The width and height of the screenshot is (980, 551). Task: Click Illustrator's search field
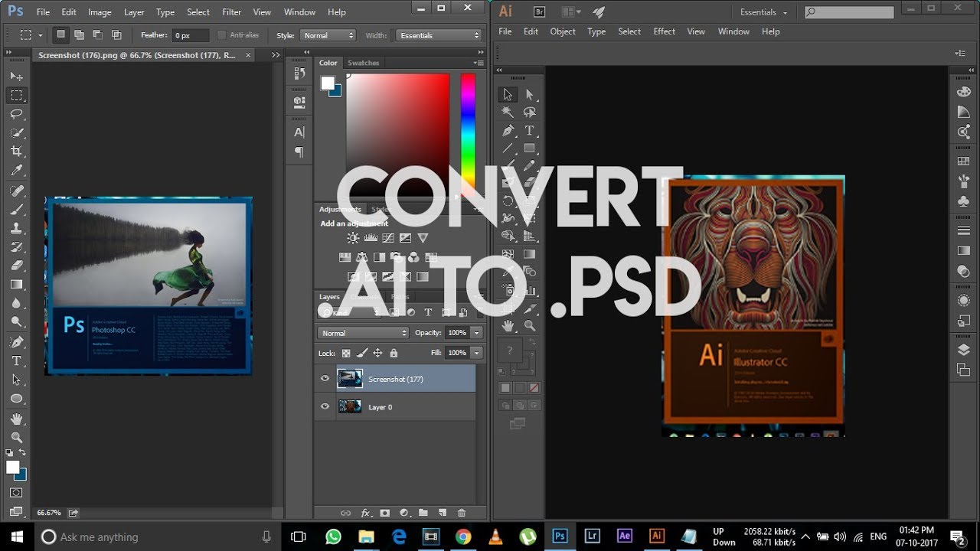(x=849, y=12)
